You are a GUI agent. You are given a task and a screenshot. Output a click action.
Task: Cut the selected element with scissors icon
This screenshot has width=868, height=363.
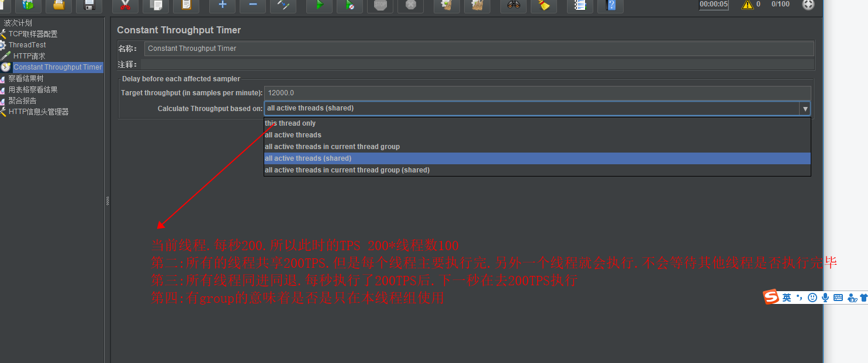tap(125, 6)
